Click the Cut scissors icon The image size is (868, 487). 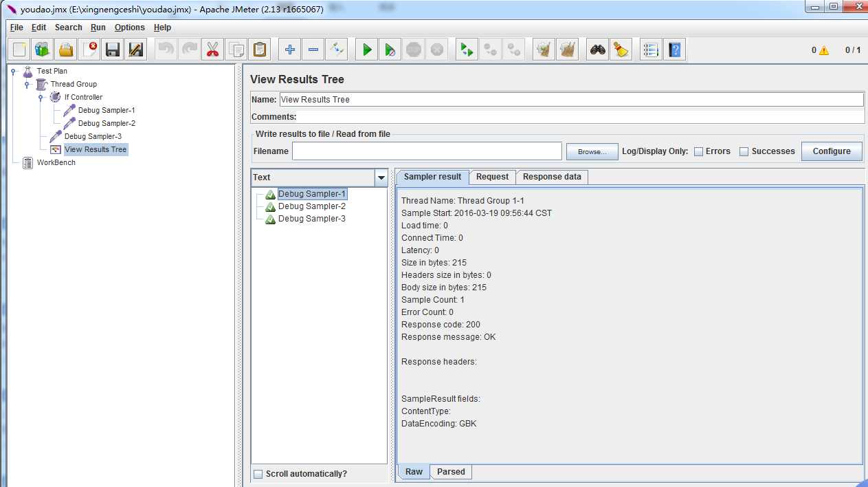(x=213, y=50)
